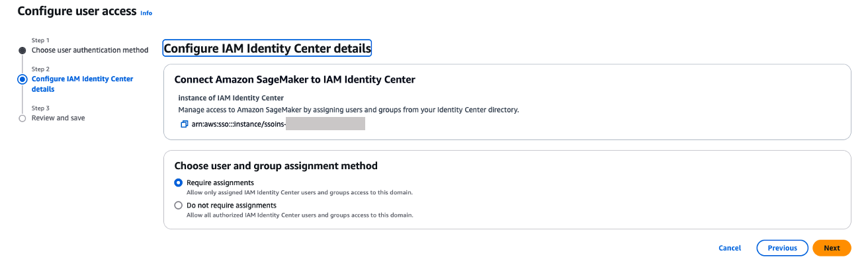
Task: Click the Step 3 empty circle indicator
Action: 22,118
